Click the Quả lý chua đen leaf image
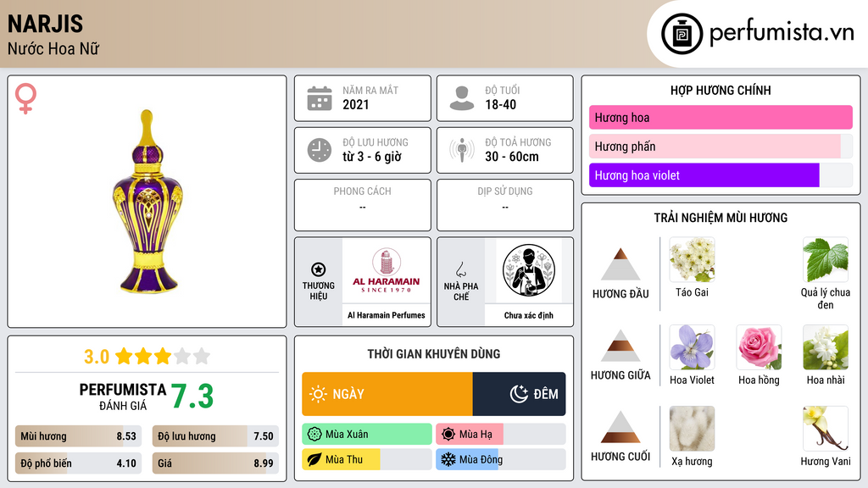Image resolution: width=868 pixels, height=488 pixels. click(826, 259)
